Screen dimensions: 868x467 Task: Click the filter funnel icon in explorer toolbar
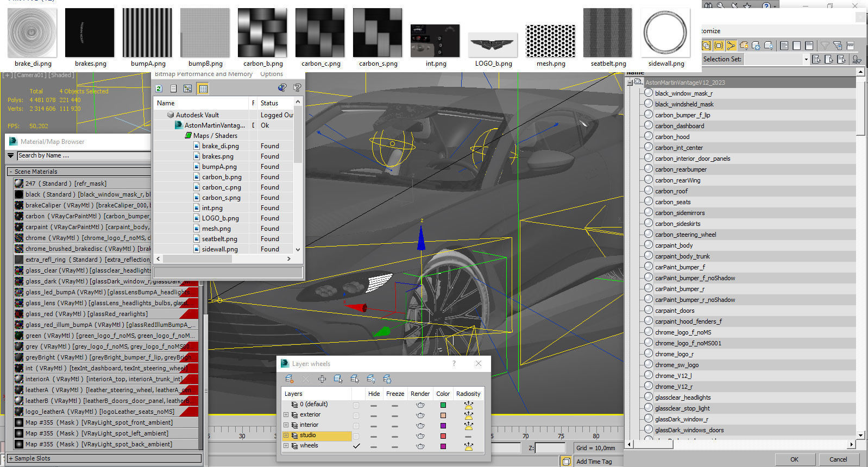(x=825, y=46)
